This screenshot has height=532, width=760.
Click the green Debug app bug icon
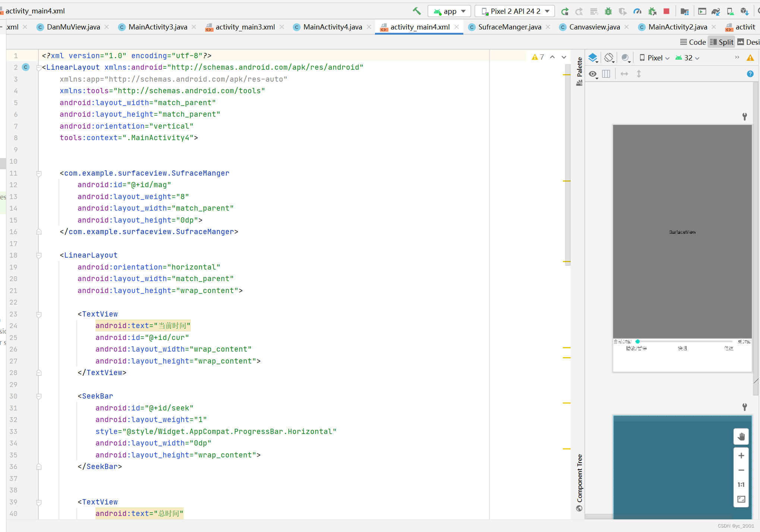click(x=608, y=11)
